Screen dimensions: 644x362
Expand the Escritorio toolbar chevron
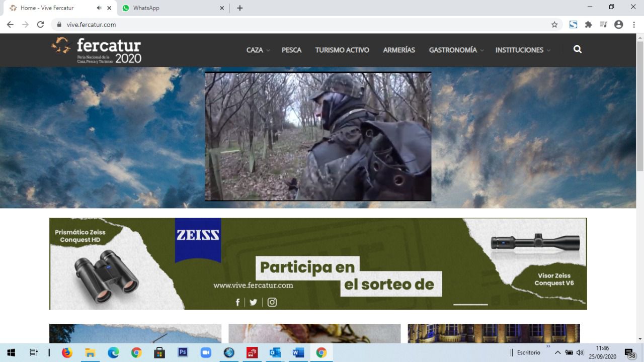pos(548,346)
